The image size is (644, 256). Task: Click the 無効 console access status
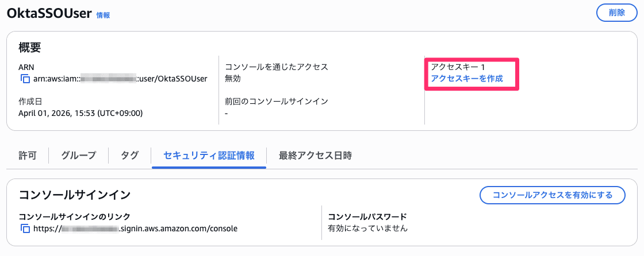click(233, 79)
